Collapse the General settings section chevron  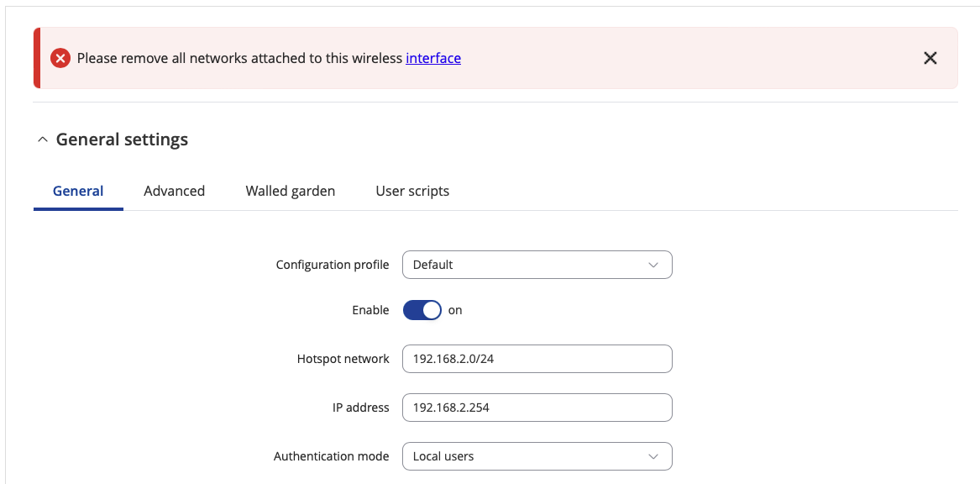(43, 139)
